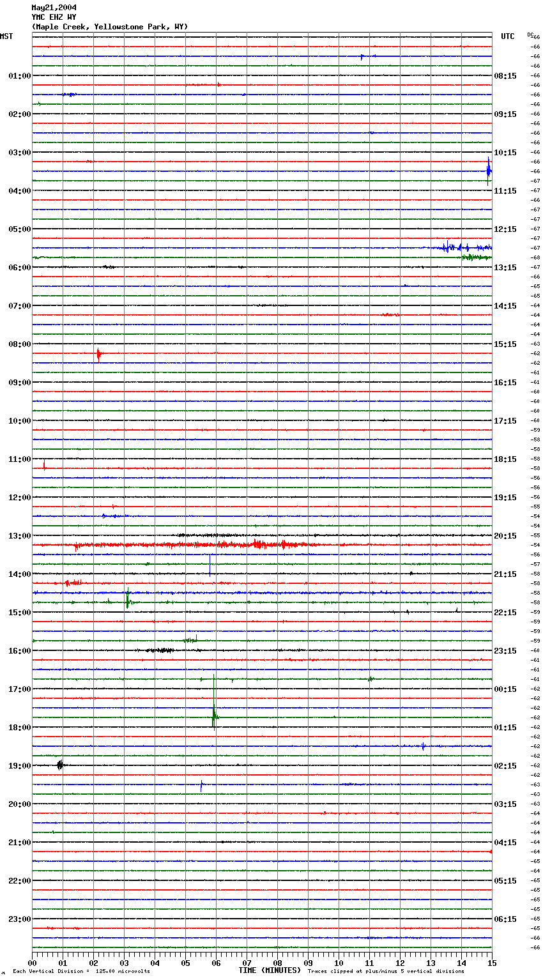The image size is (543, 980).
Task: Click "(Maple Creek, Yellowstone Park, WY)" title
Action: pyautogui.click(x=110, y=27)
